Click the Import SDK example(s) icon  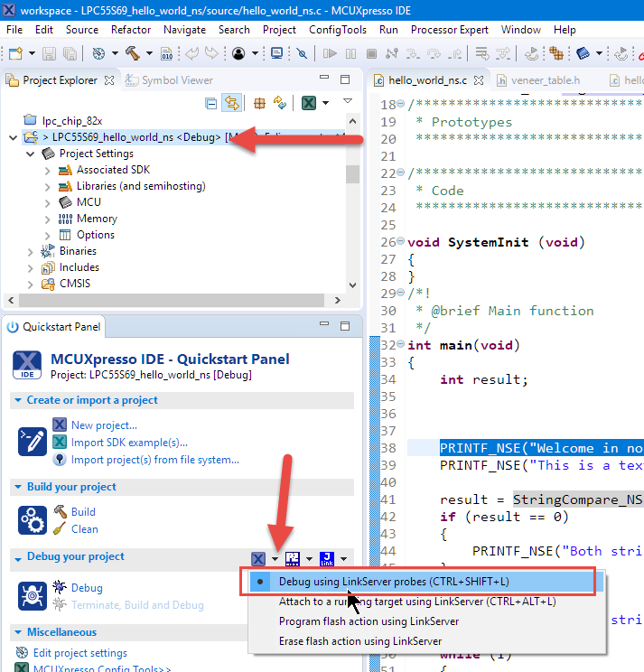point(60,442)
